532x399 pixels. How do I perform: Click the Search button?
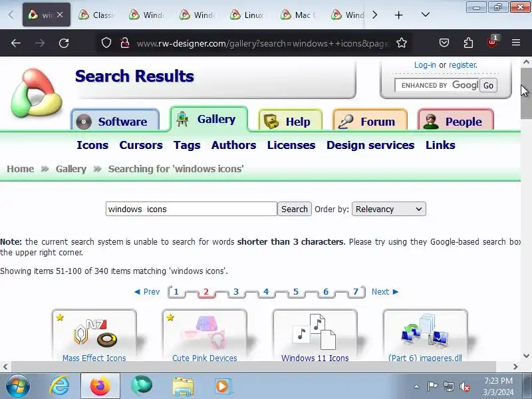[x=295, y=209]
